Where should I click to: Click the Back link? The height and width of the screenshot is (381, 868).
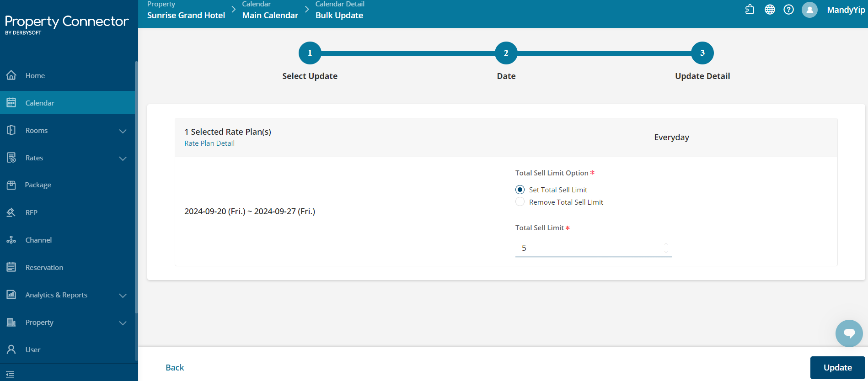click(x=175, y=368)
